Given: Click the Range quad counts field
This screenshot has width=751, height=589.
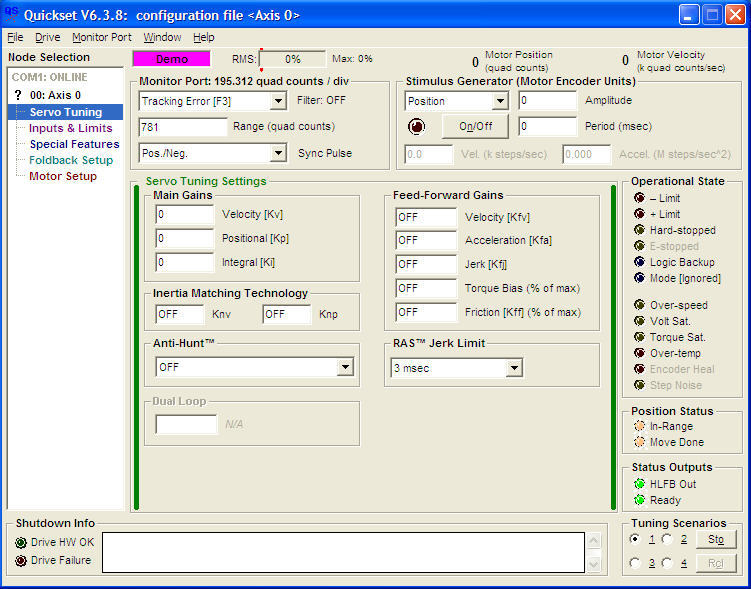Looking at the screenshot, I should tap(183, 127).
